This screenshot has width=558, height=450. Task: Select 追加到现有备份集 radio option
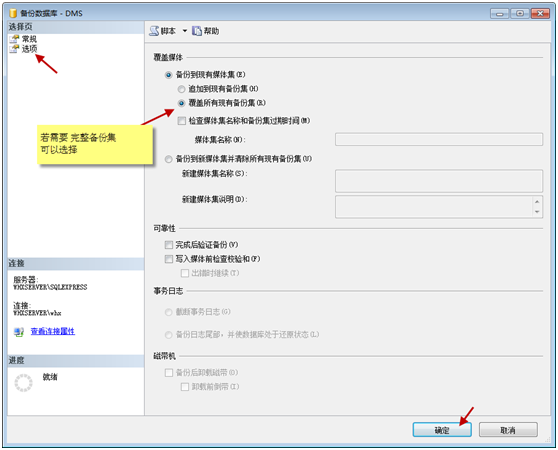tap(181, 89)
